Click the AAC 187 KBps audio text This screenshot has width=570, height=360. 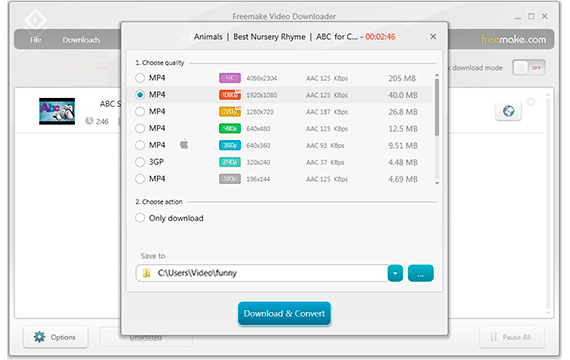pyautogui.click(x=327, y=112)
